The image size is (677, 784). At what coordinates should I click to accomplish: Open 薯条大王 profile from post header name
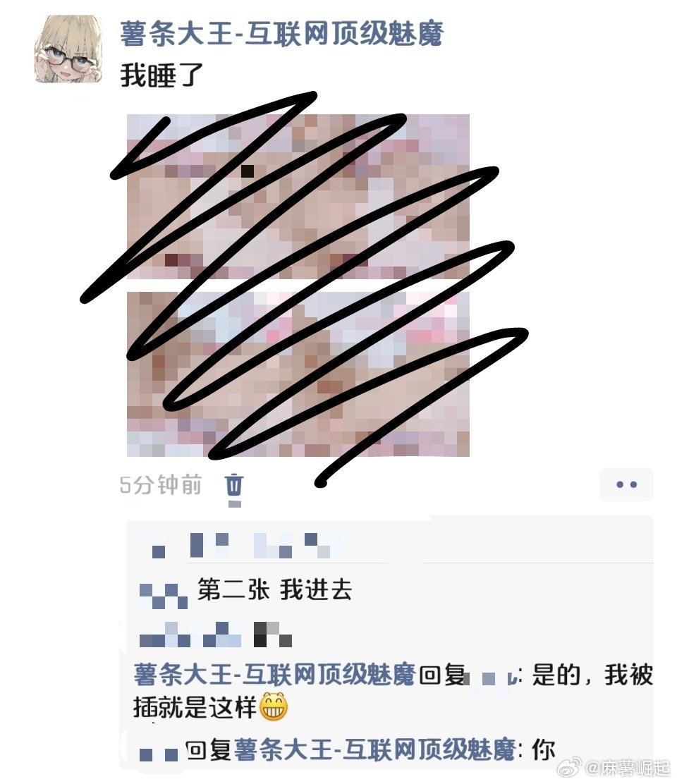pos(281,35)
